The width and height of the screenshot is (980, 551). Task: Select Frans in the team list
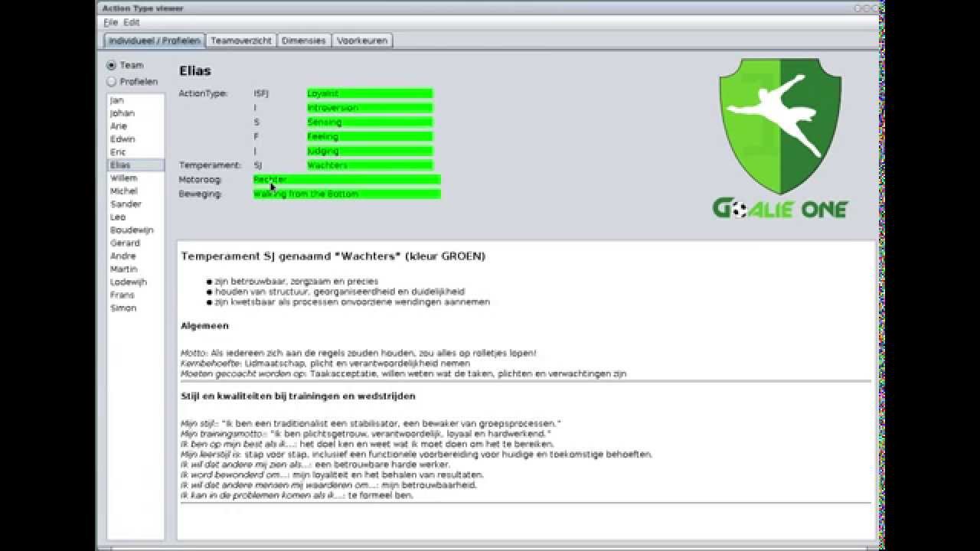tap(136, 295)
